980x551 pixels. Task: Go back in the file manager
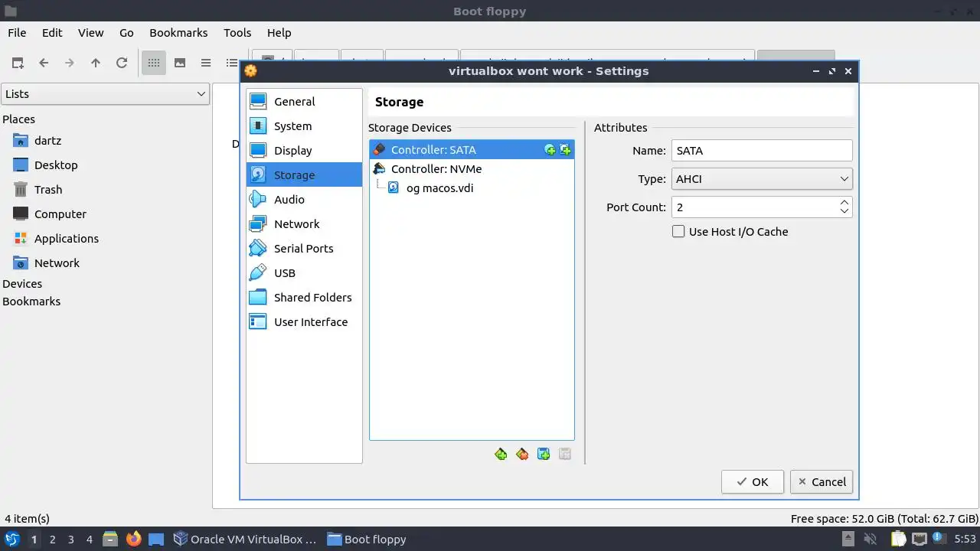[x=44, y=63]
